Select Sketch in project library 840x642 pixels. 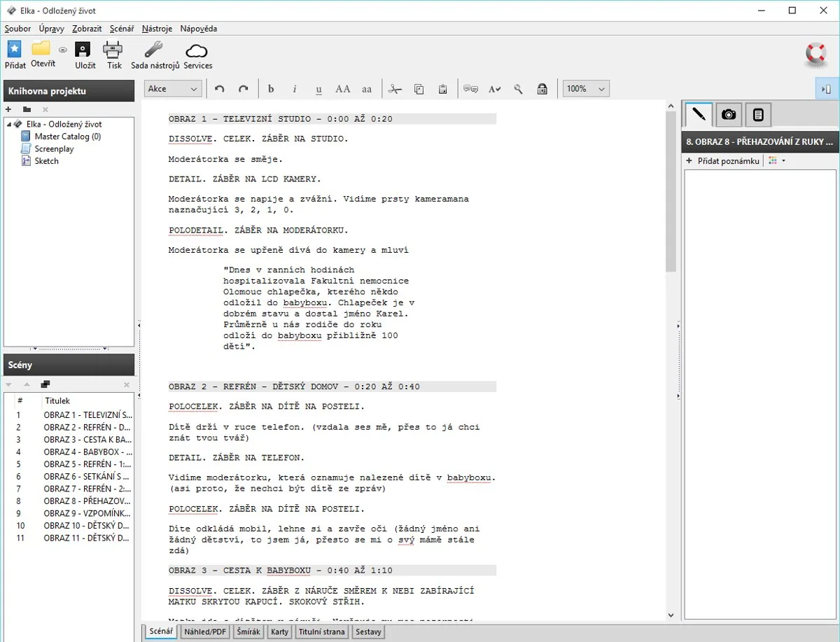tap(46, 161)
